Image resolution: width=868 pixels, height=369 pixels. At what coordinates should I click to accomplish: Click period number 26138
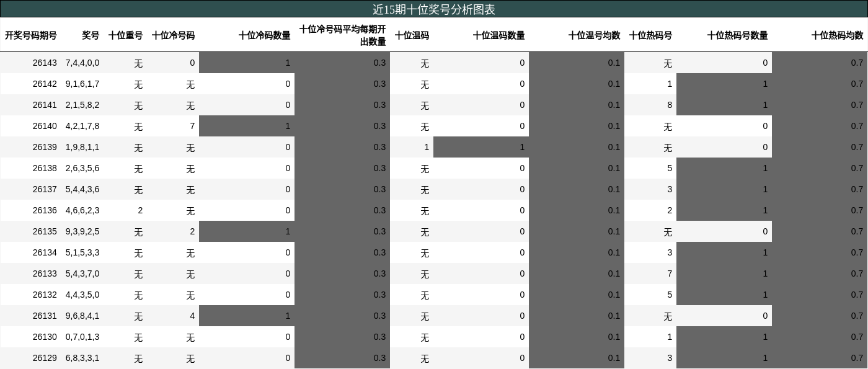coord(45,168)
